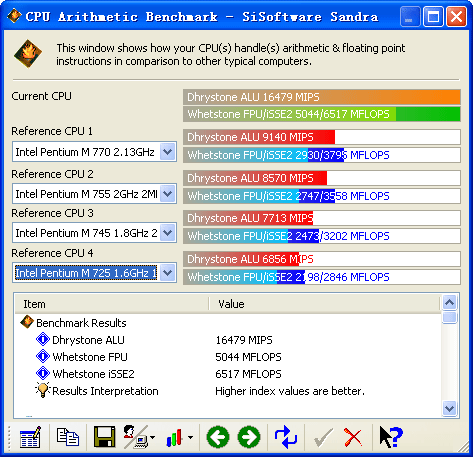The image size is (473, 457).
Task: Click the context help pointer icon
Action: [391, 437]
